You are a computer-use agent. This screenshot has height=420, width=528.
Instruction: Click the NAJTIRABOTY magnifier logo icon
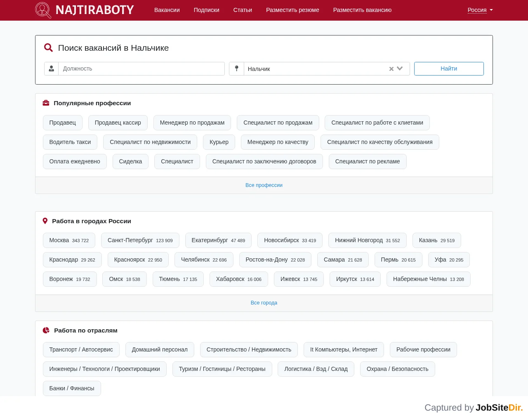43,10
